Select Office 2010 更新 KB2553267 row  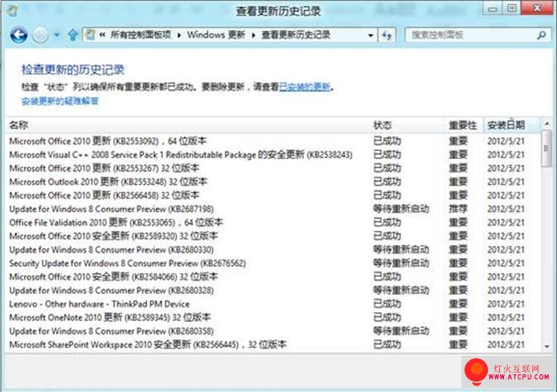click(273, 168)
